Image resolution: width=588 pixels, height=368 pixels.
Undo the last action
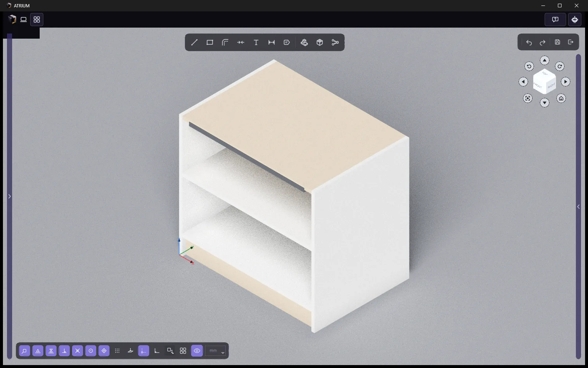pos(529,42)
